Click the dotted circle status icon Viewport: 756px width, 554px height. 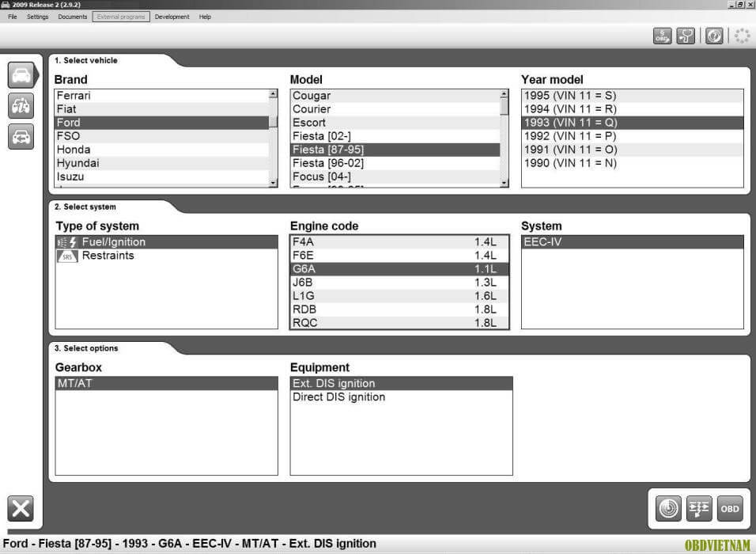pos(742,36)
